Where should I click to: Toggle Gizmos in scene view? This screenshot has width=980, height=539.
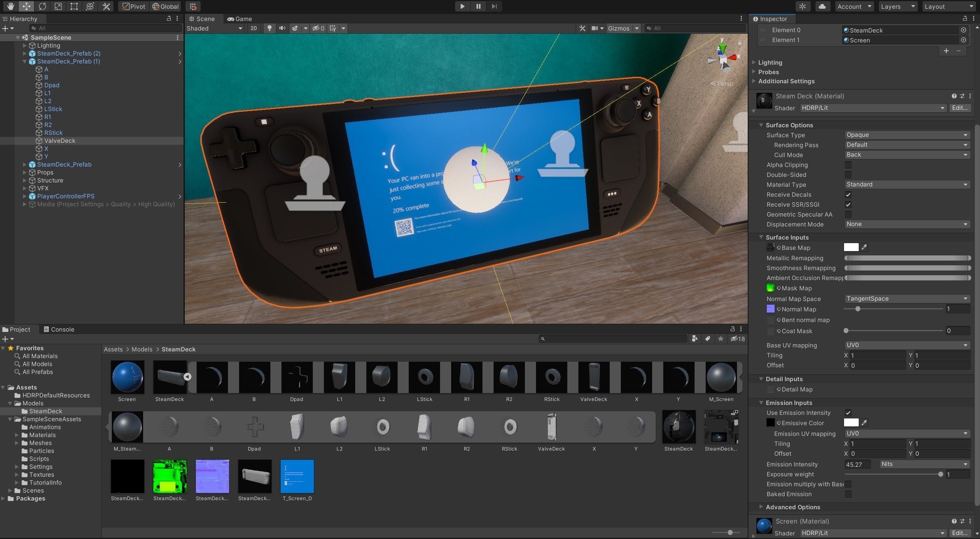[618, 28]
